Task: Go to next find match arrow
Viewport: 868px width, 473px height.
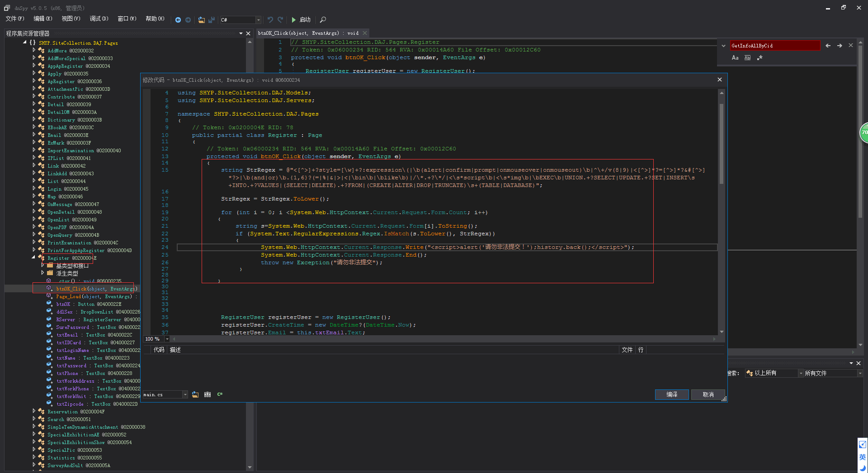Action: click(840, 46)
